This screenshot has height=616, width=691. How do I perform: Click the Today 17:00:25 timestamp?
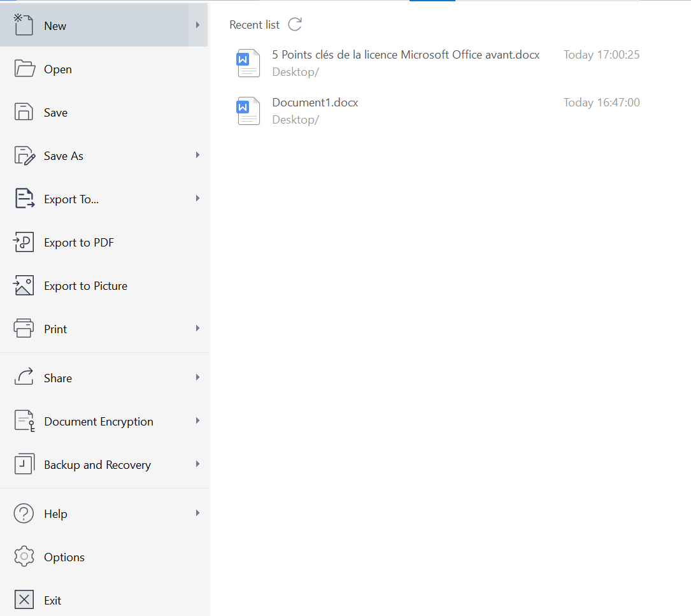pyautogui.click(x=602, y=55)
